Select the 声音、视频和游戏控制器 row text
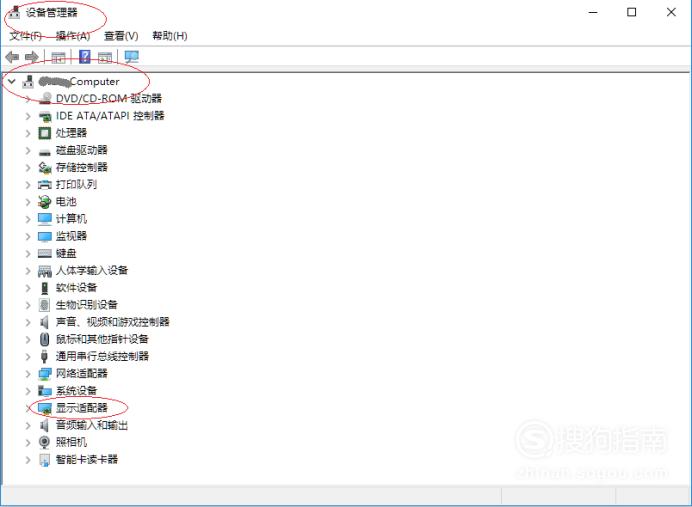 coord(113,322)
